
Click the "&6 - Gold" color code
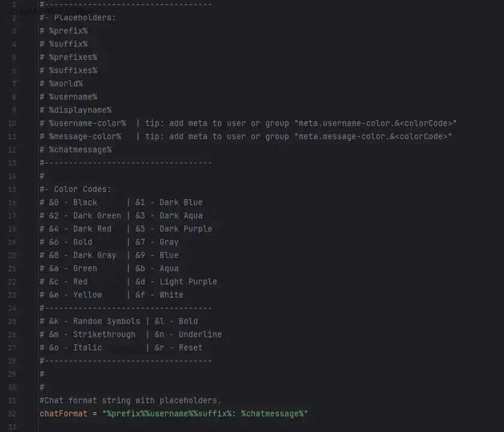[x=70, y=242]
